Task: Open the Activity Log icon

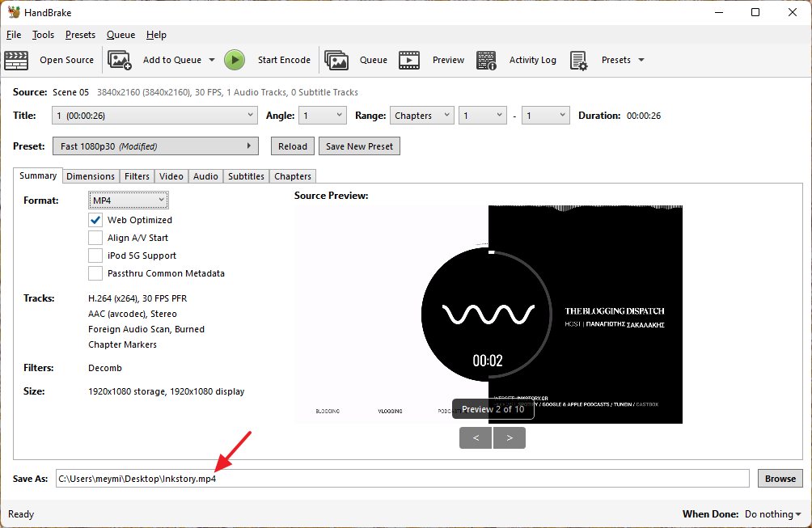Action: [x=486, y=60]
